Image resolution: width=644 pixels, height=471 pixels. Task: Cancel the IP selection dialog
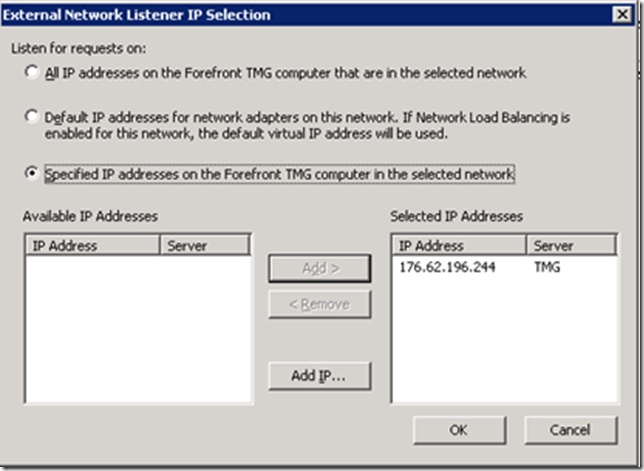tap(569, 430)
